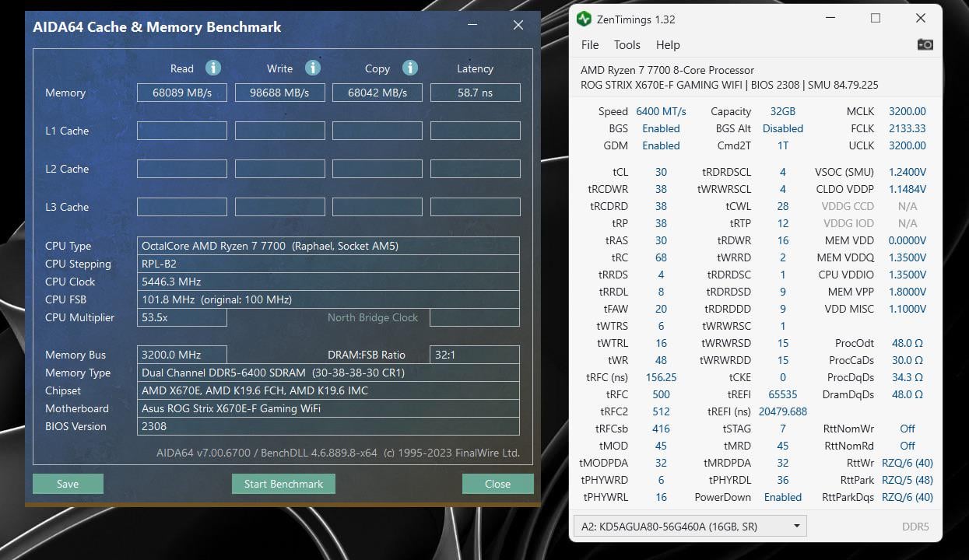Minimize the ZenTimings window
969x560 pixels.
[x=830, y=19]
